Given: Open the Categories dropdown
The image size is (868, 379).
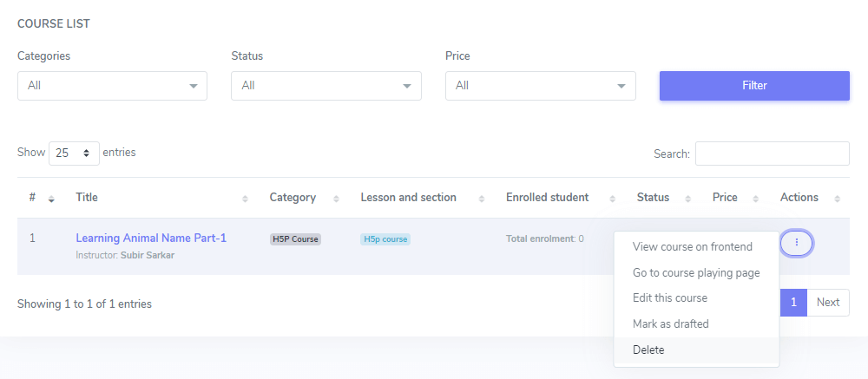Looking at the screenshot, I should tap(112, 86).
